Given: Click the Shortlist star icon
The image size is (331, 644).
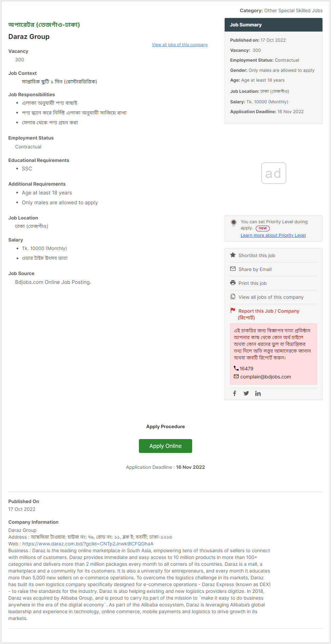Looking at the screenshot, I should click(x=233, y=255).
